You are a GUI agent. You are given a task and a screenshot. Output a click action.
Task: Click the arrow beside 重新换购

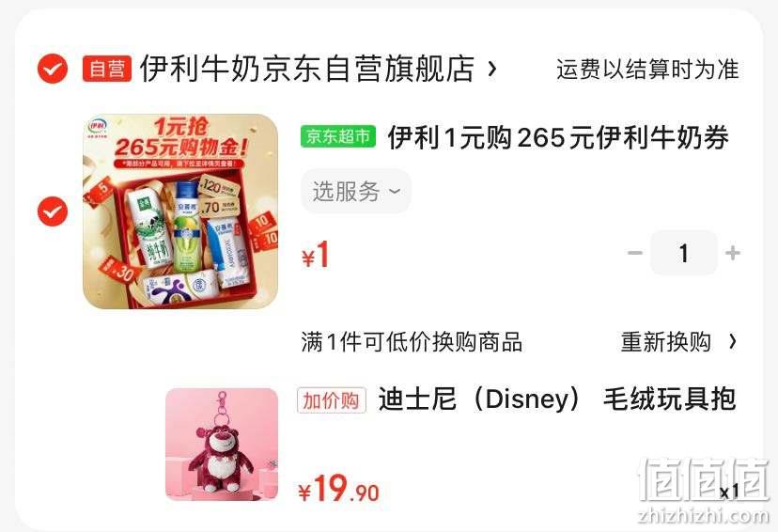(732, 341)
